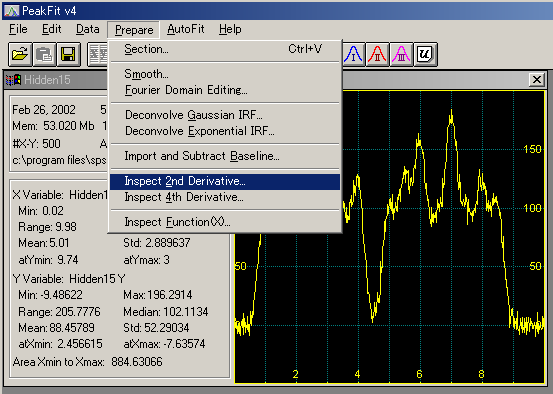Click Y Variable: Hidden15 Y label
Screen dimensions: 553x394
69,279
